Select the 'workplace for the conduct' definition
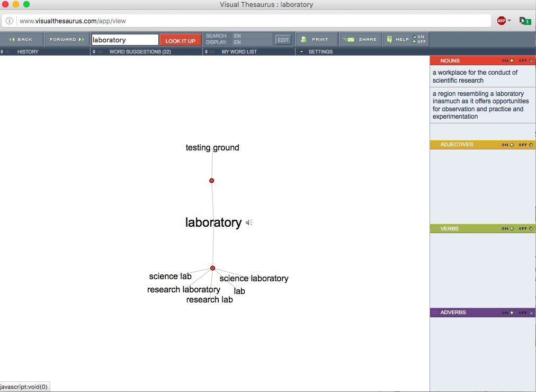 [483, 77]
